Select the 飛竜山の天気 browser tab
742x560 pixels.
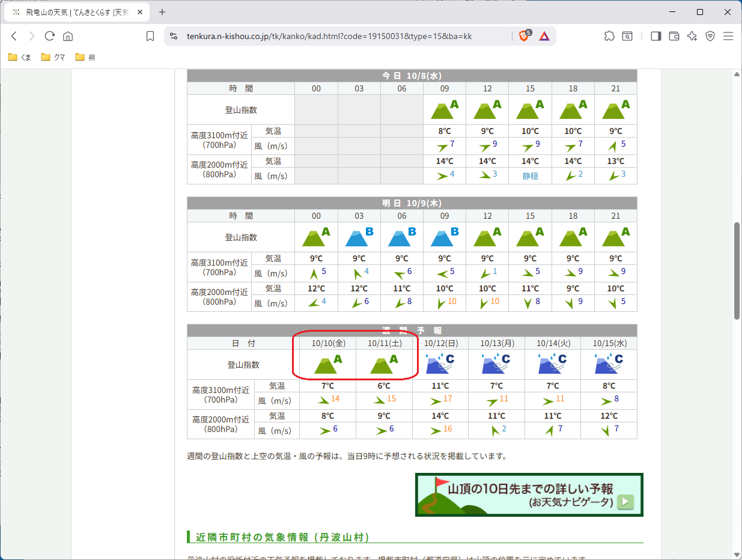pyautogui.click(x=75, y=12)
